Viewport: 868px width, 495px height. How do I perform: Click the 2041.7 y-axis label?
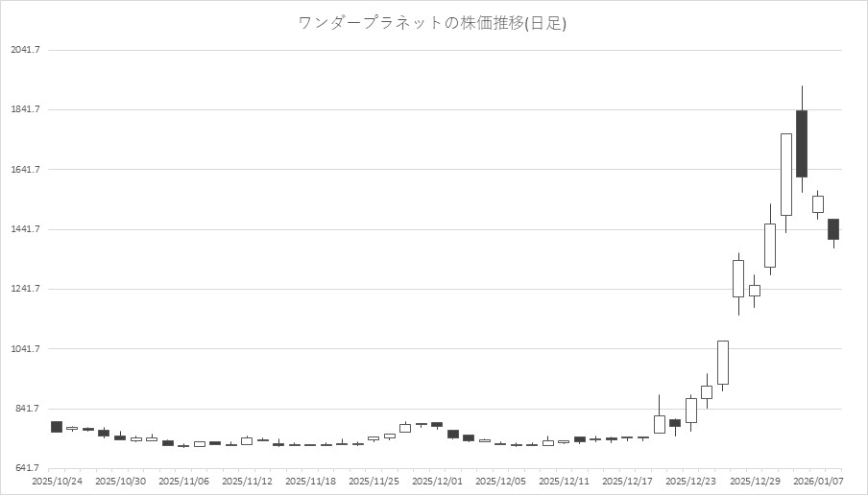(x=25, y=50)
